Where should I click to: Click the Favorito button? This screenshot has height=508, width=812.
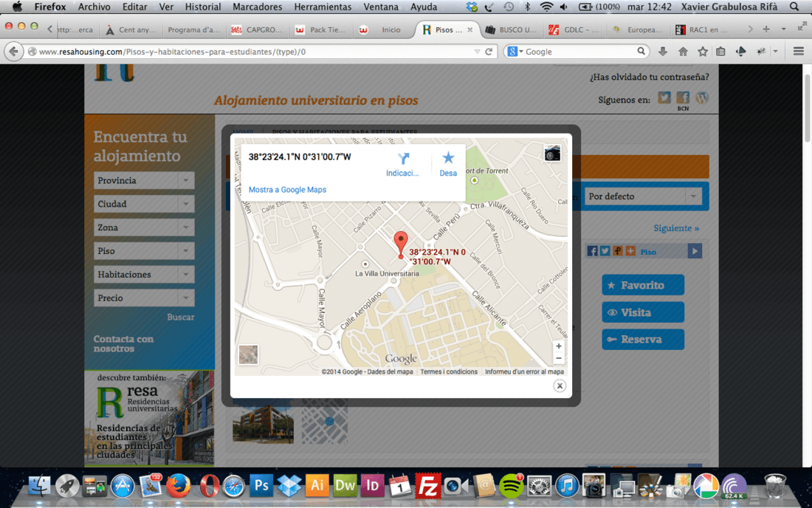point(643,285)
